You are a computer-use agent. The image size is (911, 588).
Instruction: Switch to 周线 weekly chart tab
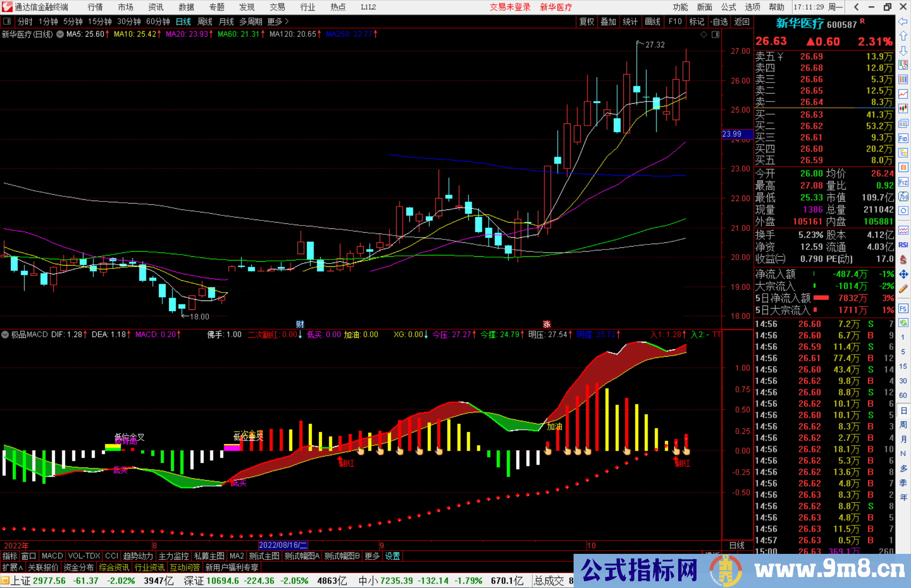coord(205,21)
